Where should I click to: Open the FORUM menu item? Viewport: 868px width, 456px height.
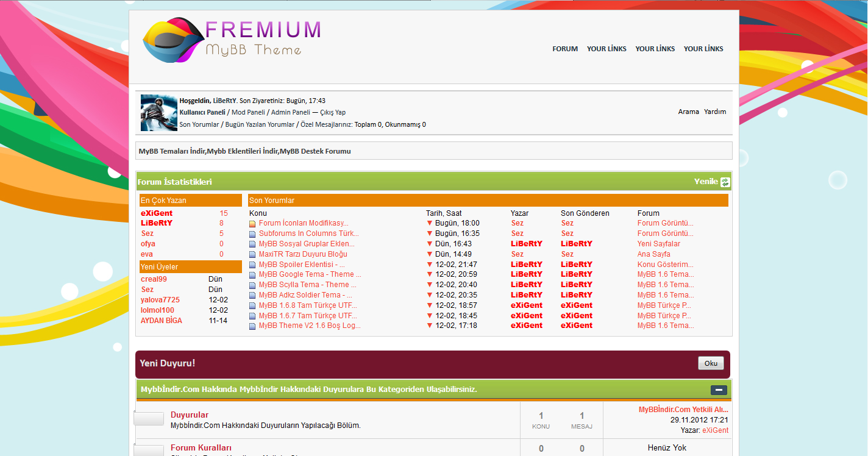(565, 49)
